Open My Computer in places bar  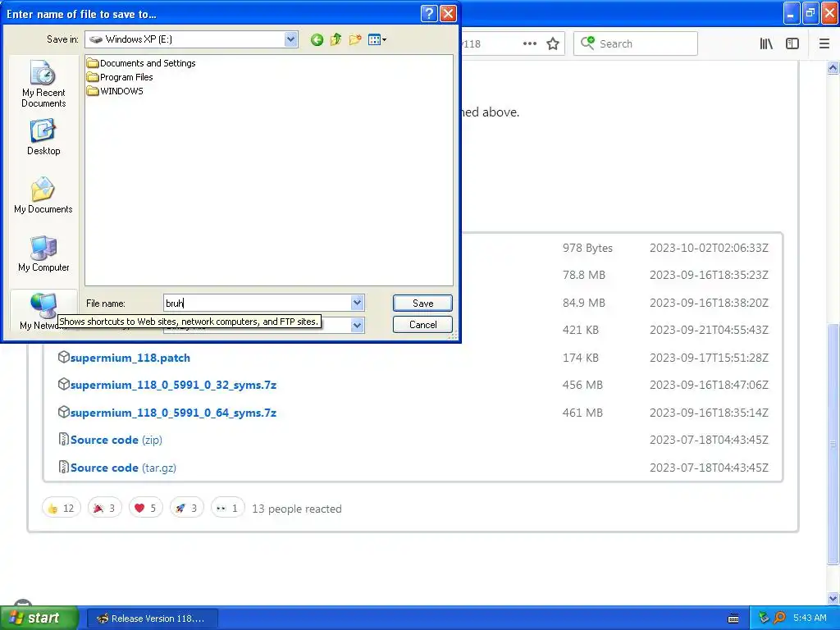click(43, 254)
